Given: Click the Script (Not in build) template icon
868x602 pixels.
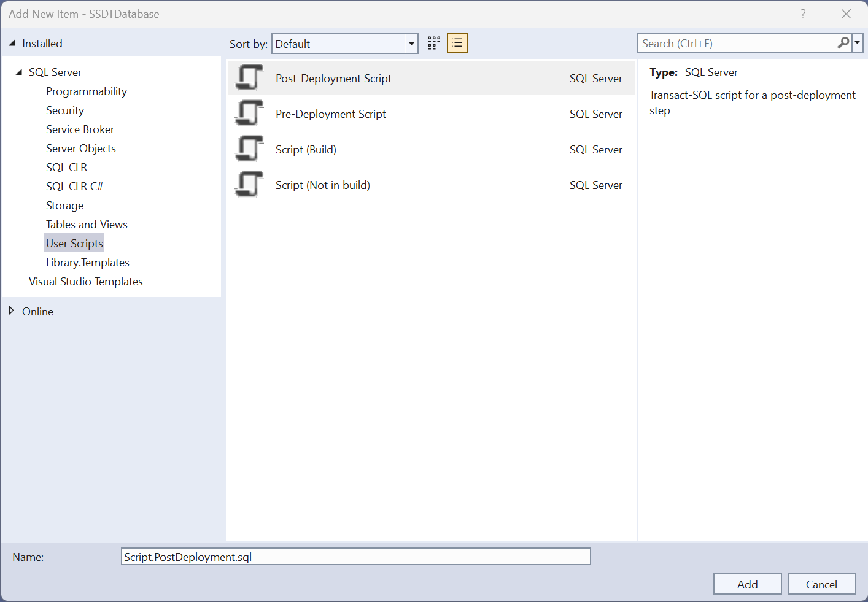Looking at the screenshot, I should 248,185.
